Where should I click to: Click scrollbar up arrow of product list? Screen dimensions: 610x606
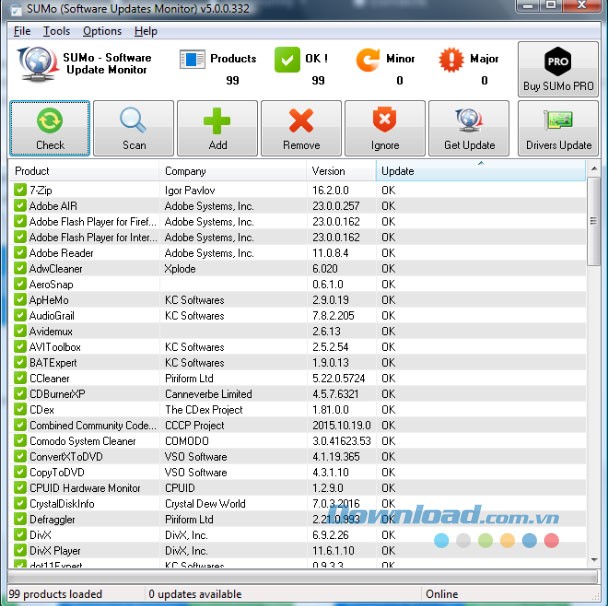[594, 169]
